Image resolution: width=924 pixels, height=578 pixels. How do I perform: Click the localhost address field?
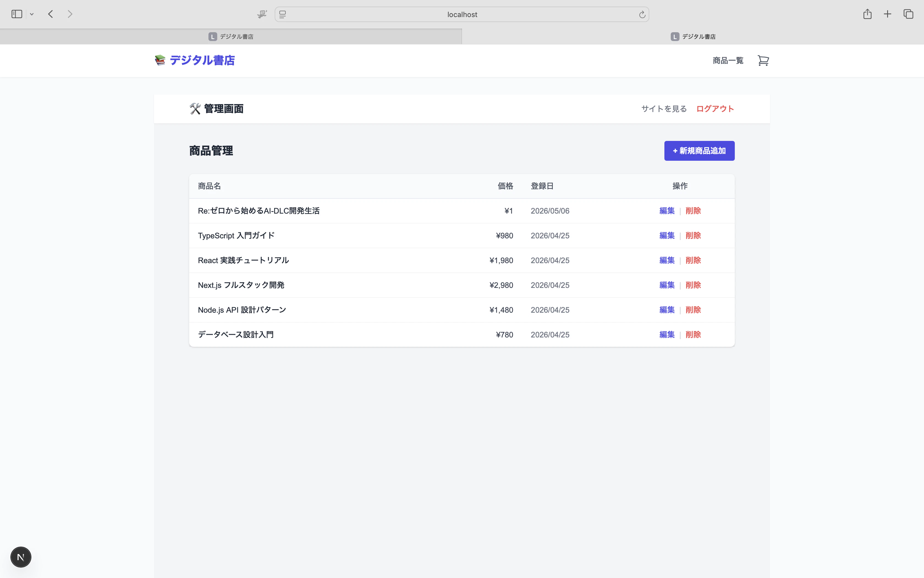[x=462, y=15]
